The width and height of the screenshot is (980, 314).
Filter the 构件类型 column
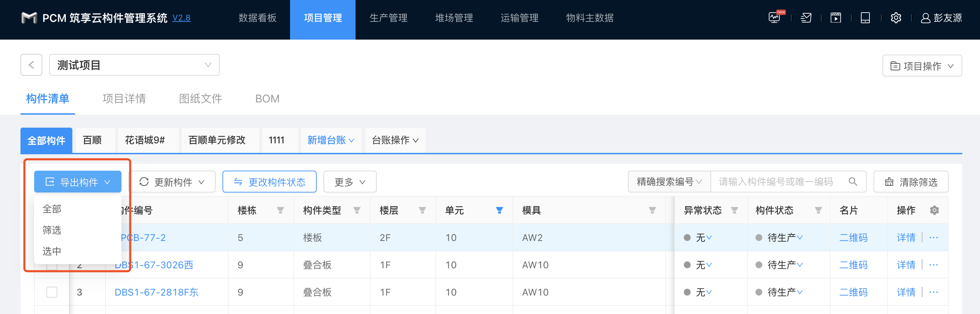coord(357,210)
